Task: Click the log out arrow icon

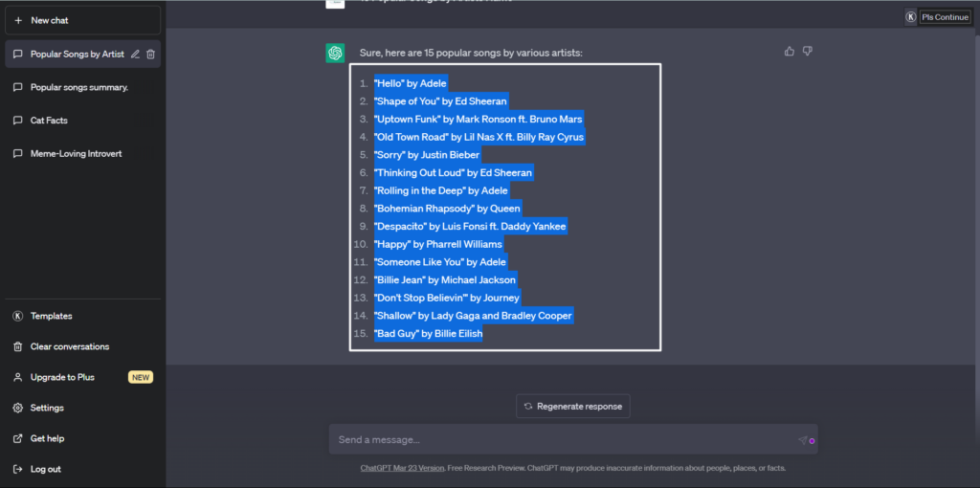Action: click(18, 469)
